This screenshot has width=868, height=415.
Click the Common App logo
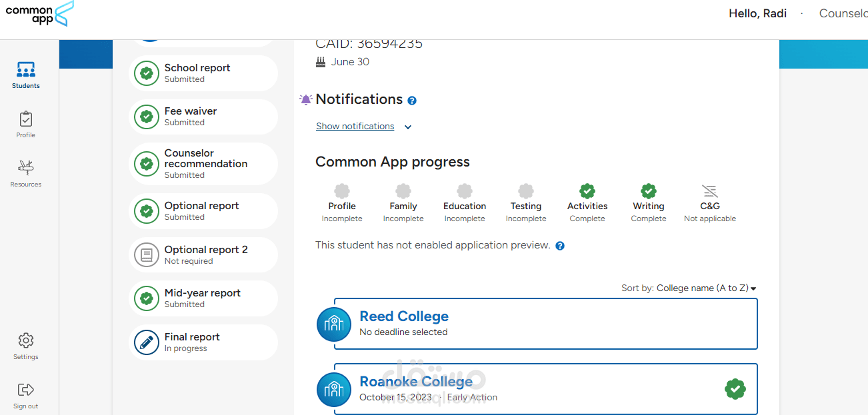coord(40,13)
